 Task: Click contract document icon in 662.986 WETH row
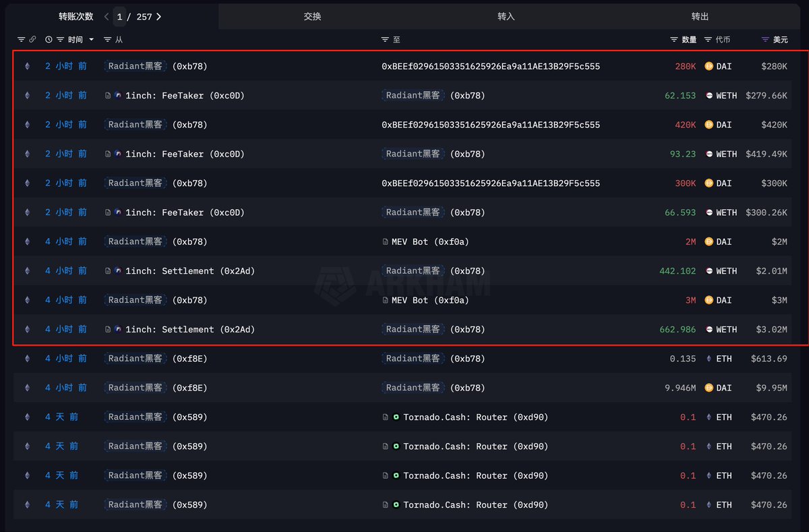coord(108,329)
